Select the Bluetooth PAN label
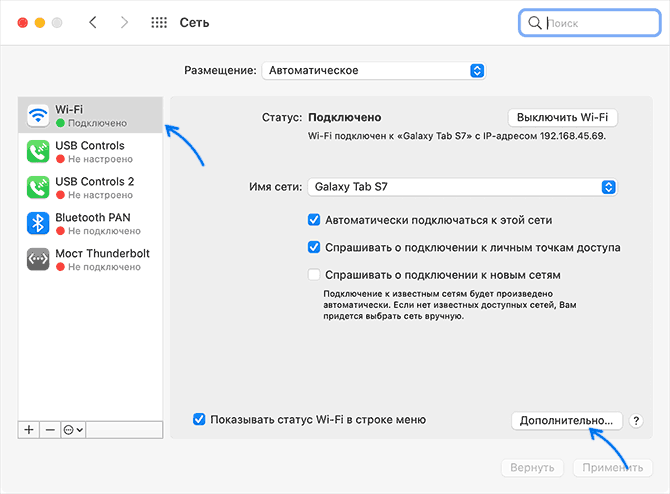The width and height of the screenshot is (670, 494). click(93, 218)
